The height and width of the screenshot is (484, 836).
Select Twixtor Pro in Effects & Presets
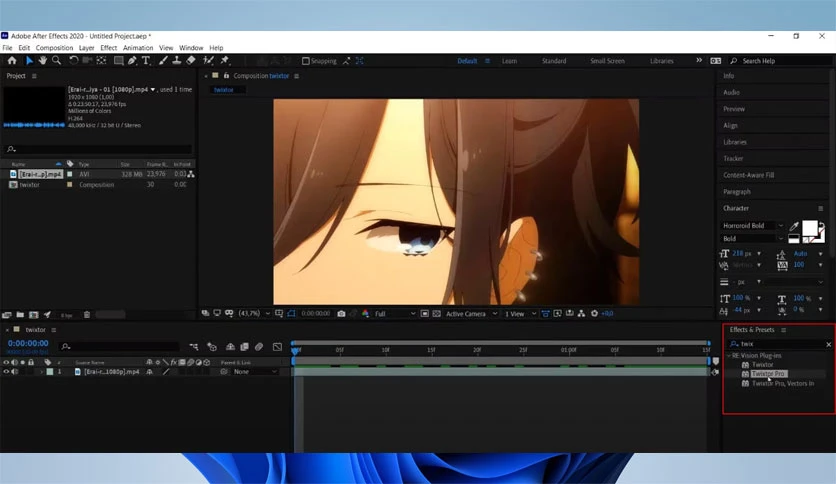point(768,374)
